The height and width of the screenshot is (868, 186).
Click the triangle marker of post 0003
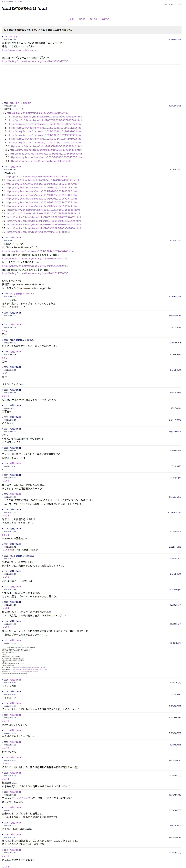click(3, 167)
